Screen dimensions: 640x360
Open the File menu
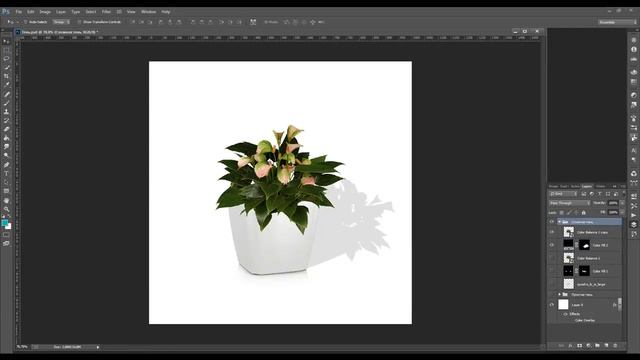19,12
